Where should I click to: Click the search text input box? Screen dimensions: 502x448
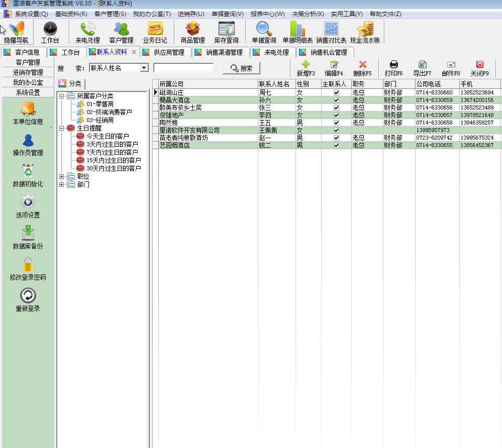click(183, 68)
